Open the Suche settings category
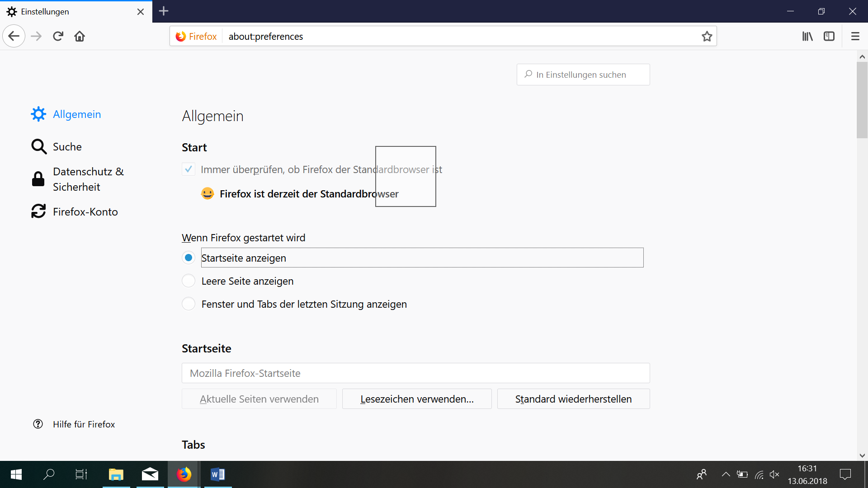This screenshot has height=488, width=868. (67, 147)
